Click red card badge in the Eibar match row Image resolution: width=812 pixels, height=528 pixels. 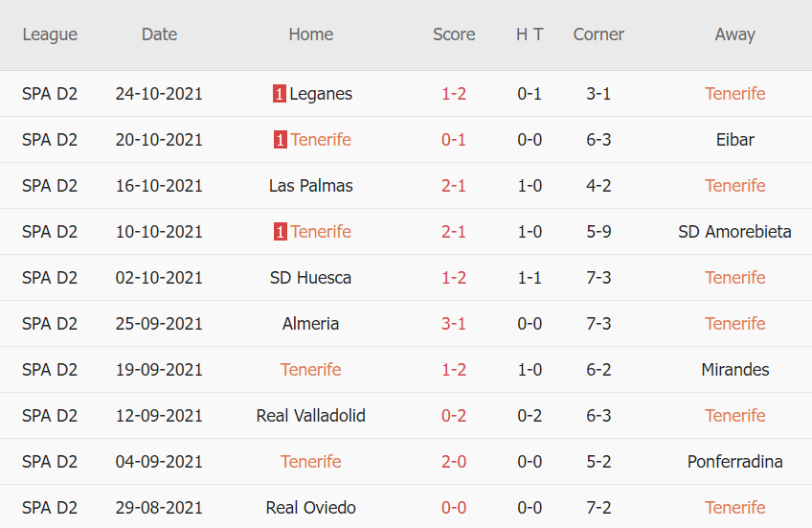[x=280, y=140]
